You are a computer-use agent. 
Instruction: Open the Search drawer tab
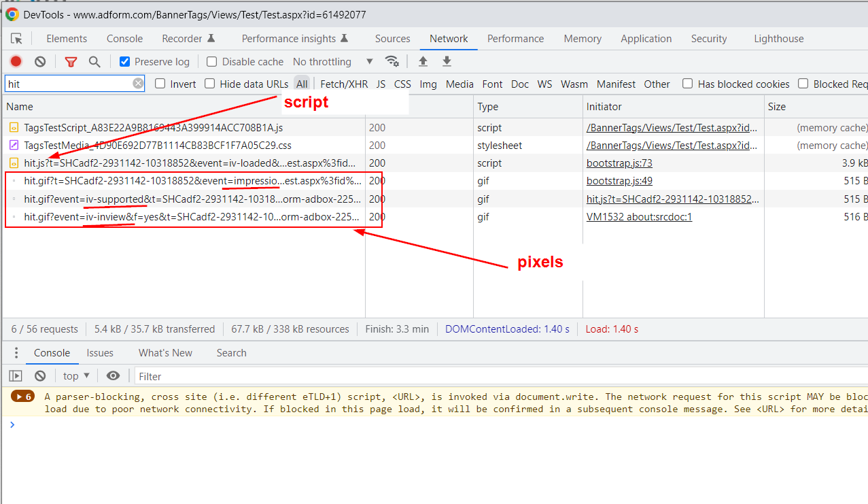pyautogui.click(x=232, y=353)
